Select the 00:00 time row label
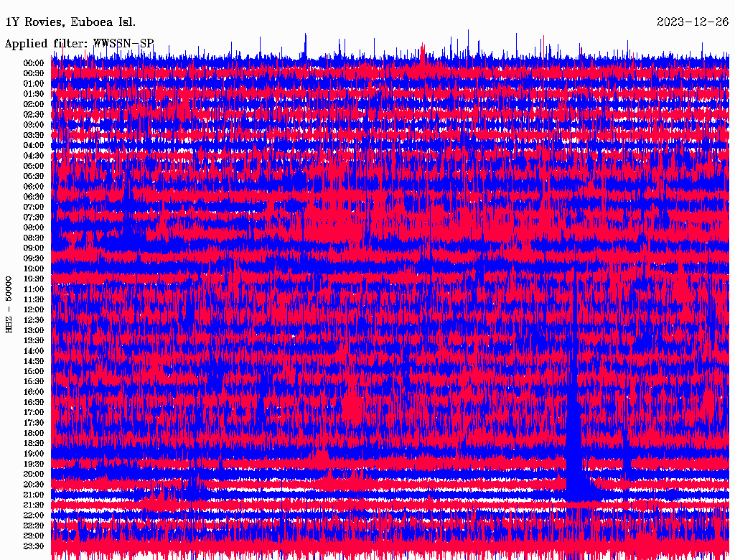The height and width of the screenshot is (560, 735). click(x=34, y=63)
